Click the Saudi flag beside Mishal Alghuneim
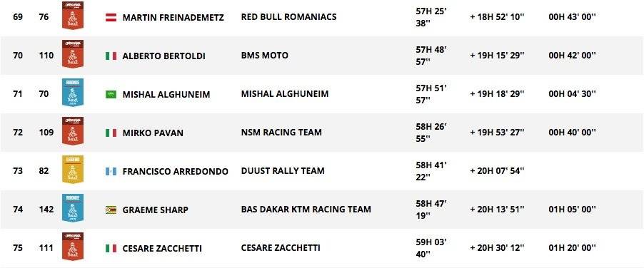This screenshot has width=644, height=268. 111,95
